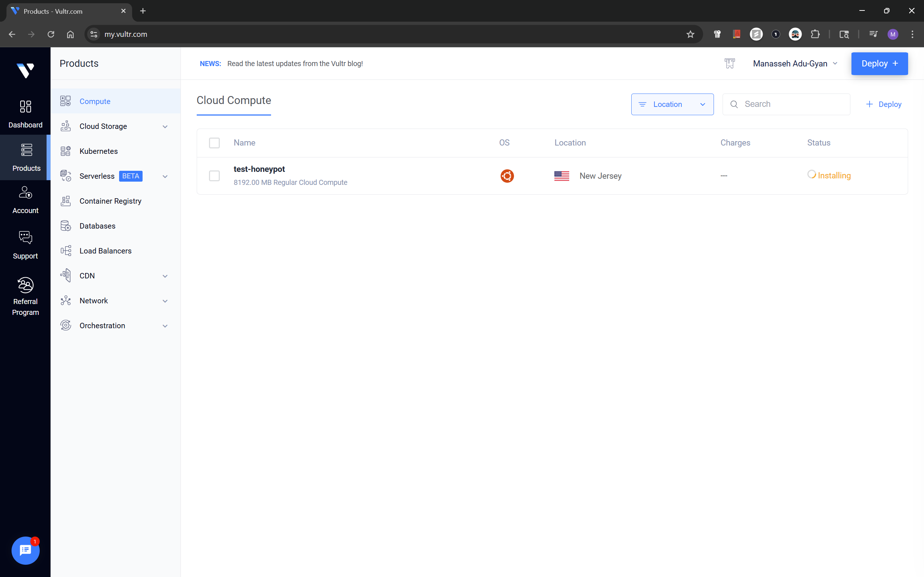
Task: Click the New Jersey location text
Action: click(x=600, y=176)
